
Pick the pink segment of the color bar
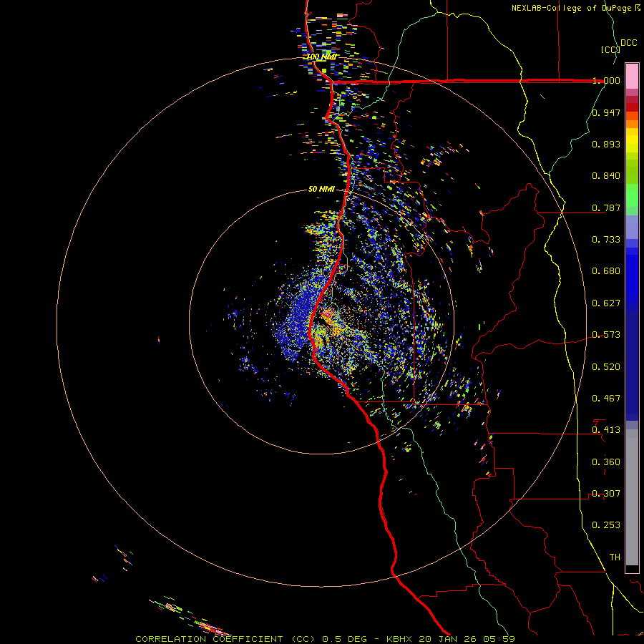pos(632,77)
